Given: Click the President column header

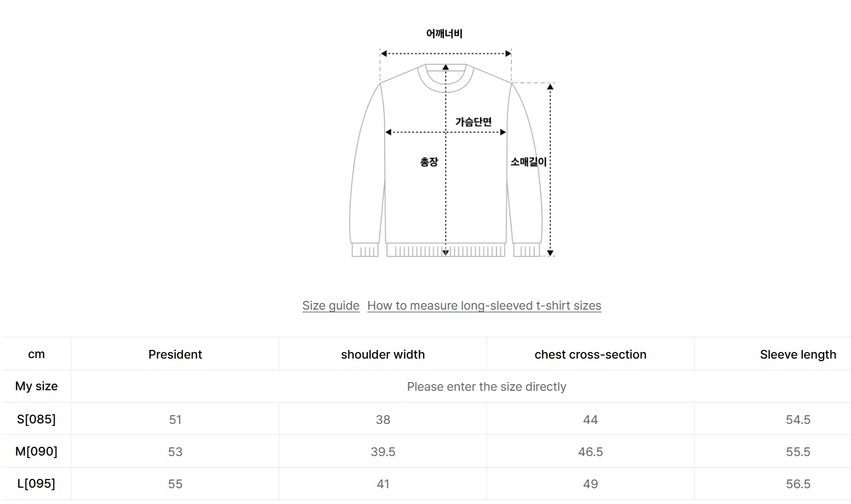Looking at the screenshot, I should [175, 355].
